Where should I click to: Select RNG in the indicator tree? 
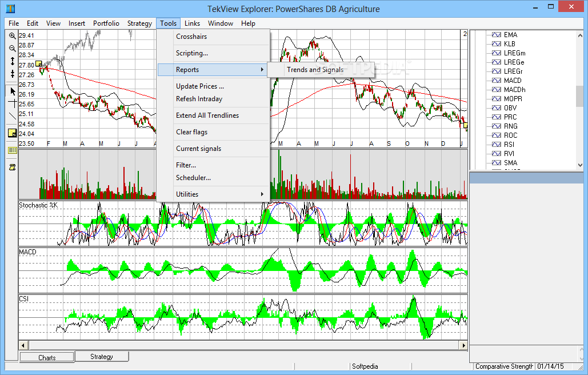coord(511,126)
